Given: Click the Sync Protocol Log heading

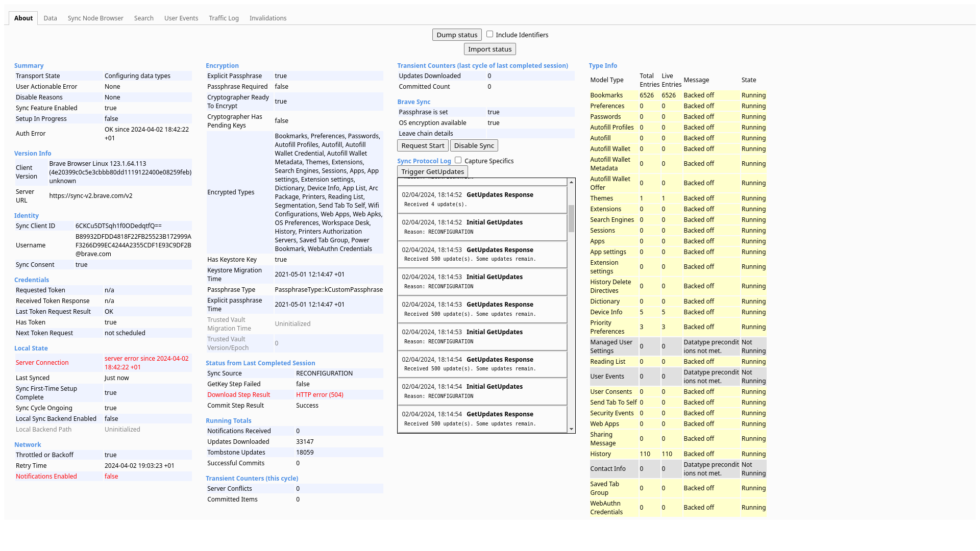Looking at the screenshot, I should click(424, 161).
